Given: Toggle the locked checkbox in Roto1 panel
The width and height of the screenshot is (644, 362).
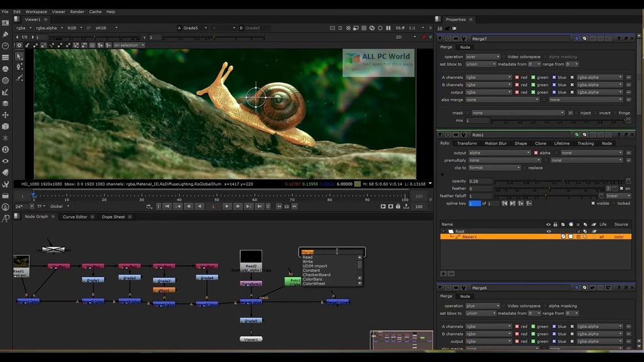Looking at the screenshot, I should (615, 203).
